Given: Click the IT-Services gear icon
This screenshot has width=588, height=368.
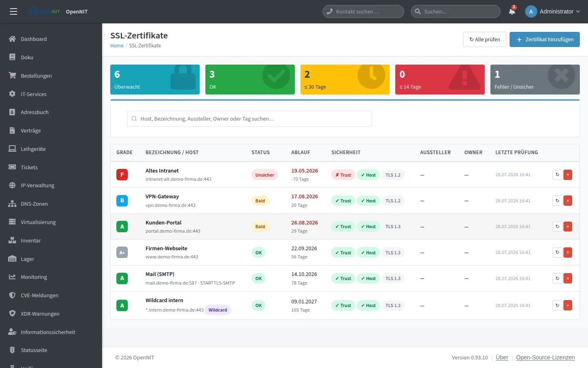Looking at the screenshot, I should [x=12, y=94].
